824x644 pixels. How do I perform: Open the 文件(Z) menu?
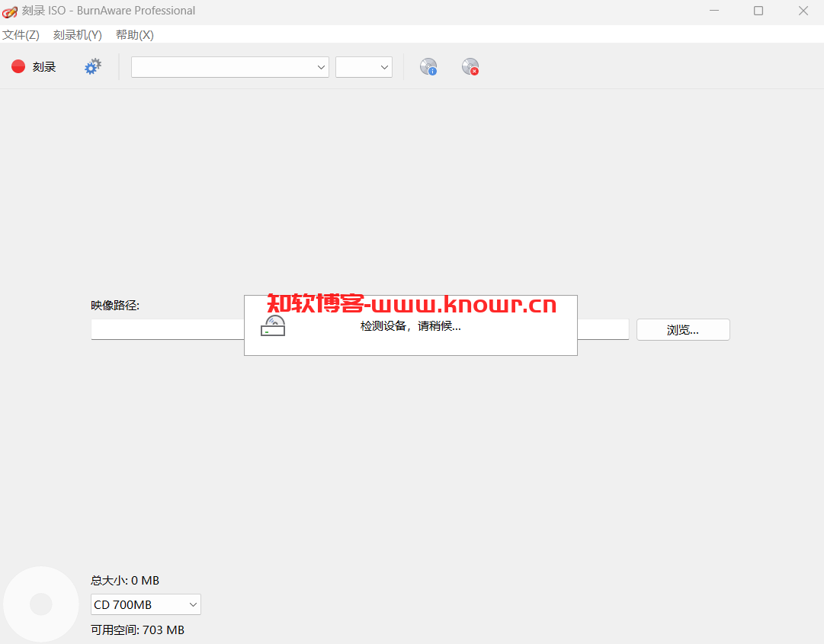tap(21, 34)
